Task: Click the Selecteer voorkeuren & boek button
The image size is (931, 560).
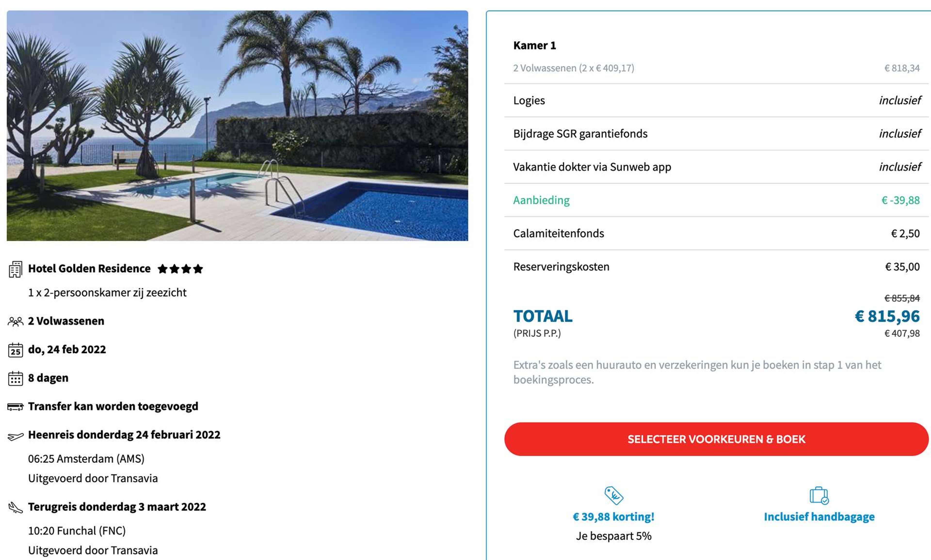Action: (716, 439)
